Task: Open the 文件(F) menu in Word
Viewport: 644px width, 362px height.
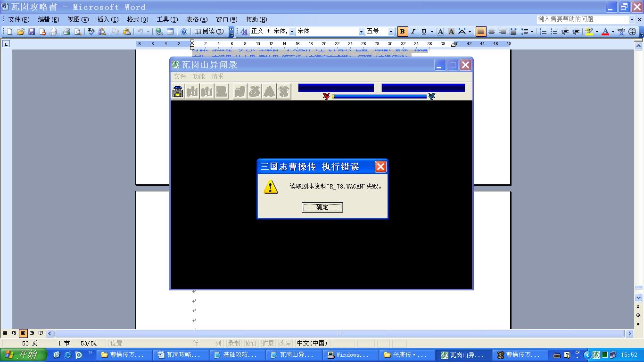Action: pyautogui.click(x=19, y=19)
